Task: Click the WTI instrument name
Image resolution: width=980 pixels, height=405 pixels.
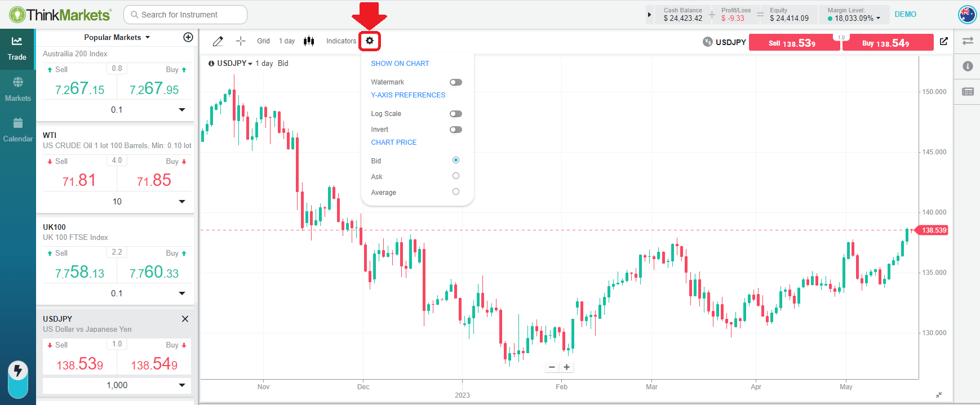Action: (x=50, y=135)
